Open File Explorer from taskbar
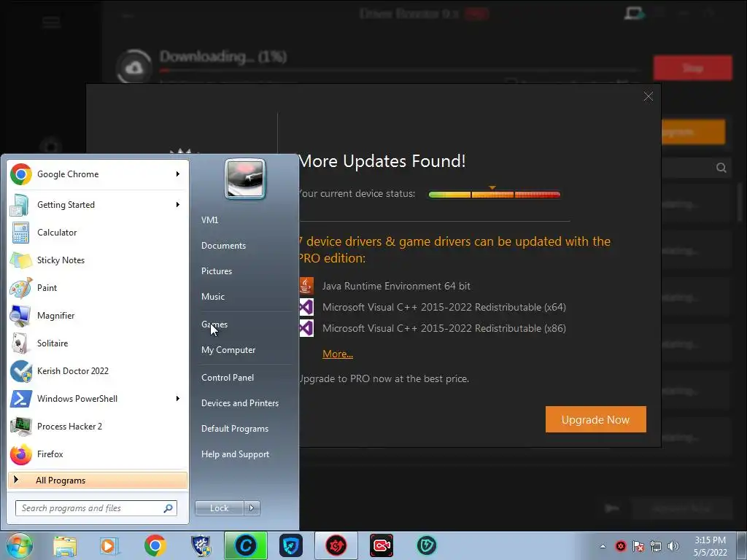The width and height of the screenshot is (747, 560). tap(65, 546)
